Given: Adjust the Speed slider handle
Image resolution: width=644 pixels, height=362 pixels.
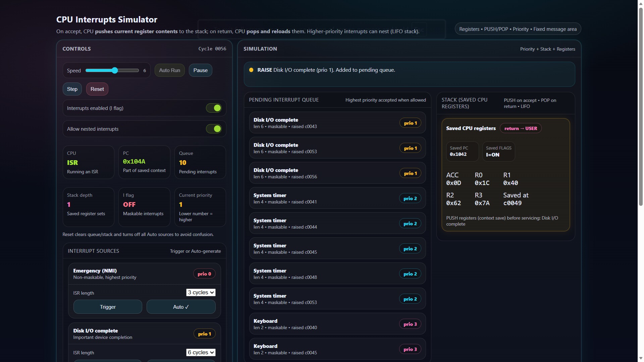Looking at the screenshot, I should coord(115,70).
